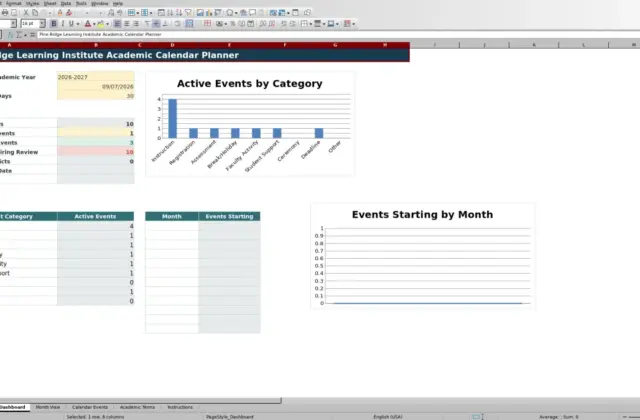Expand the Insert Row dropdown arrow
This screenshot has width=640, height=420.
138,13
